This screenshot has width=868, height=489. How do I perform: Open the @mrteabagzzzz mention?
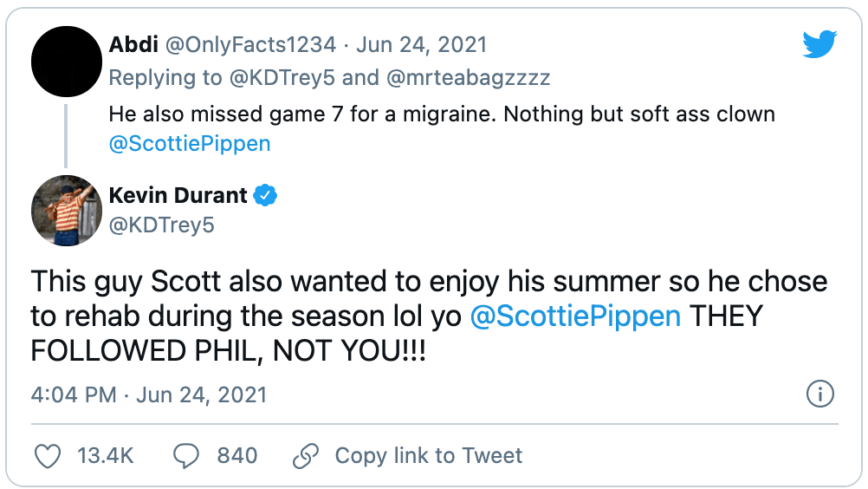click(468, 77)
